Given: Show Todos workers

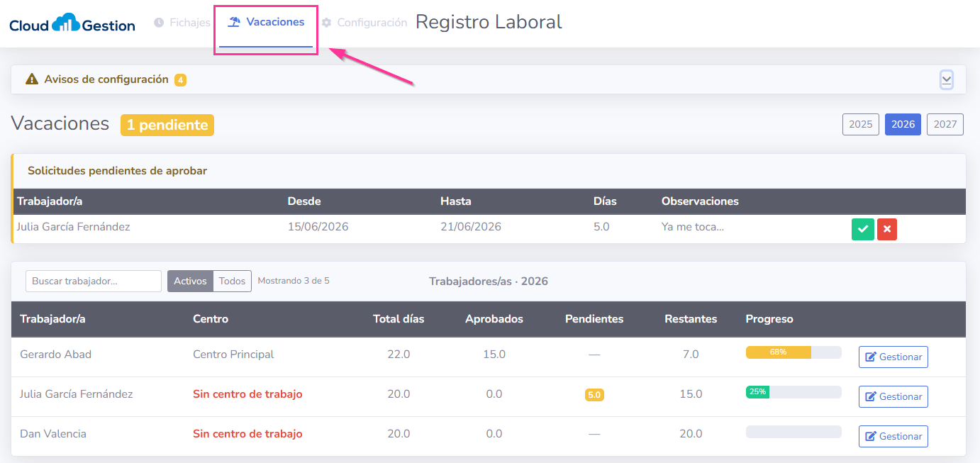Looking at the screenshot, I should (232, 281).
